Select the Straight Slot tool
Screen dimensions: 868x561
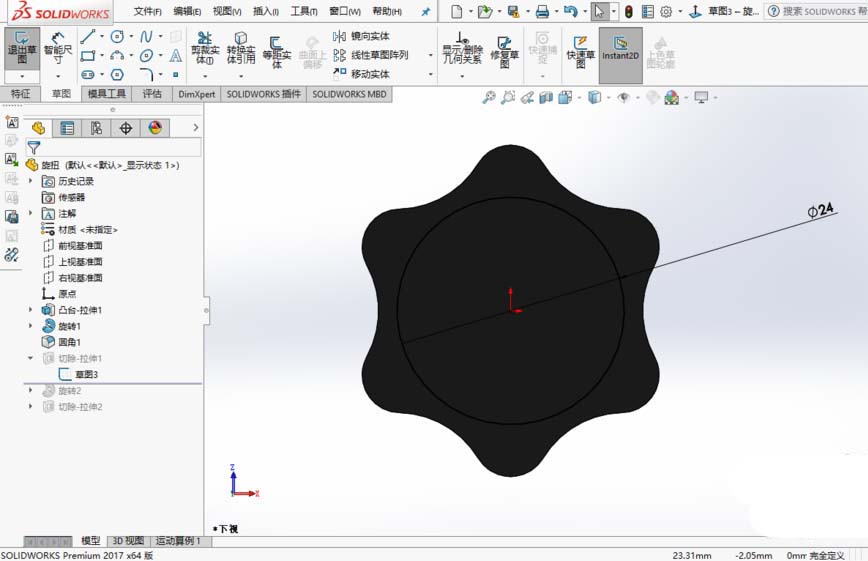pyautogui.click(x=87, y=74)
